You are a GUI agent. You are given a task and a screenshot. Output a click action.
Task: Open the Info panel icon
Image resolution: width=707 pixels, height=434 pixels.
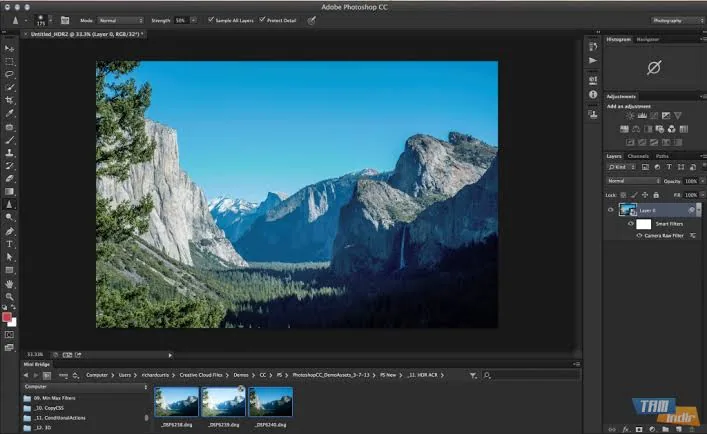pos(593,95)
